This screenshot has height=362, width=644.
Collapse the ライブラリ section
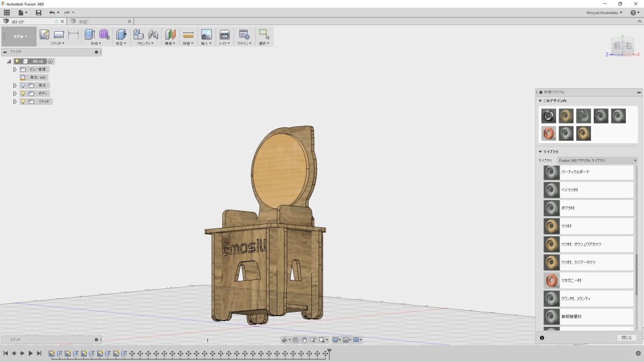click(540, 151)
